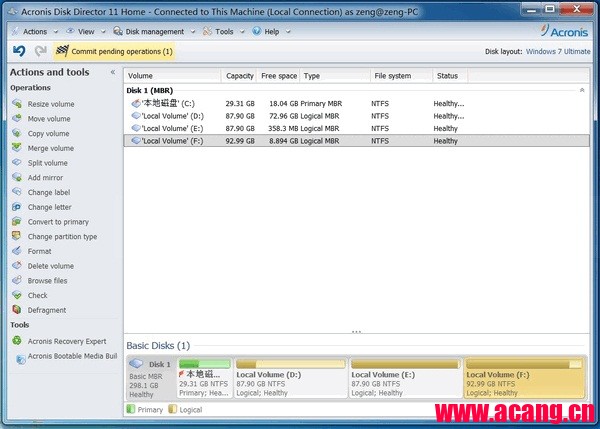Click the Check volume icon
Screen dimensions: 600x429
[x=17, y=295]
